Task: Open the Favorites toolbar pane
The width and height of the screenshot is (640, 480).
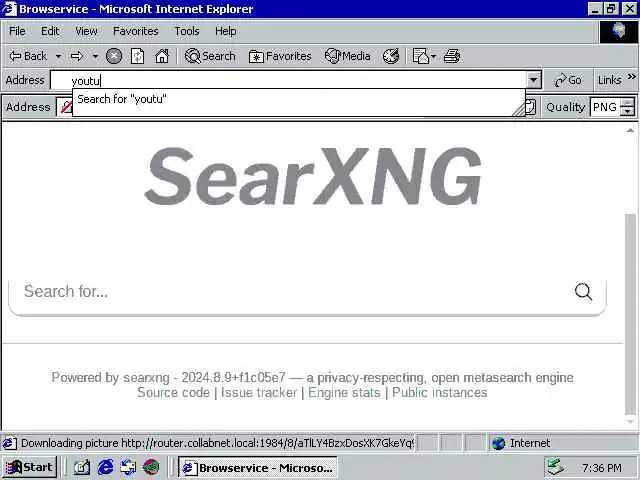Action: point(280,56)
